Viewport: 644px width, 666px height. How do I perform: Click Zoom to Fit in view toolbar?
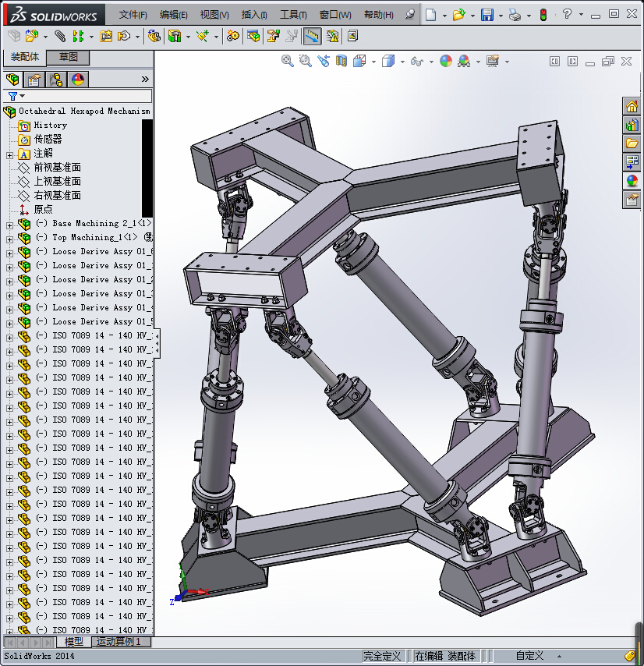(x=288, y=61)
